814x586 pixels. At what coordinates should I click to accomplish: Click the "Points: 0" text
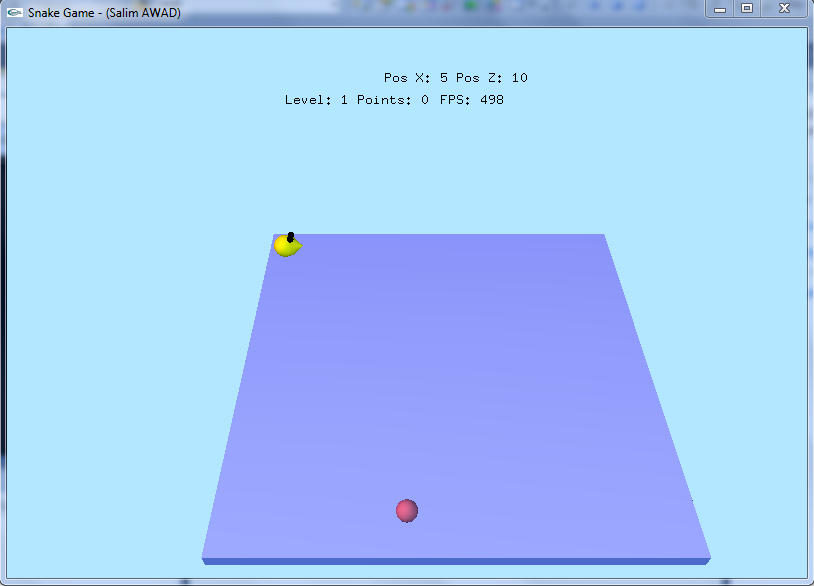click(392, 100)
